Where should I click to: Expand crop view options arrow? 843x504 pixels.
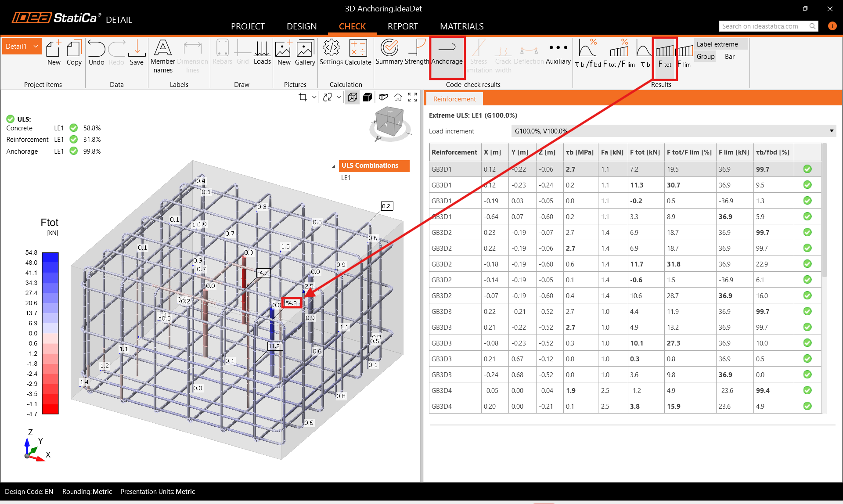point(314,97)
